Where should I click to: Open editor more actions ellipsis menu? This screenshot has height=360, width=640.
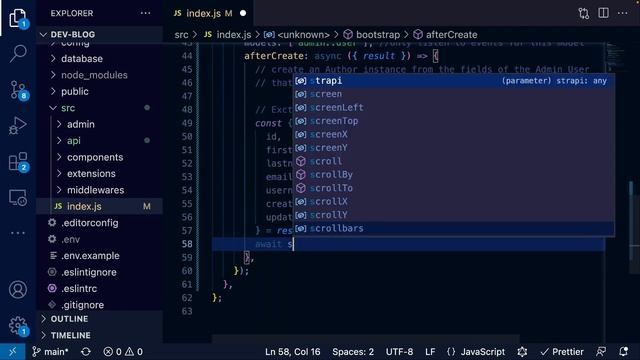622,13
